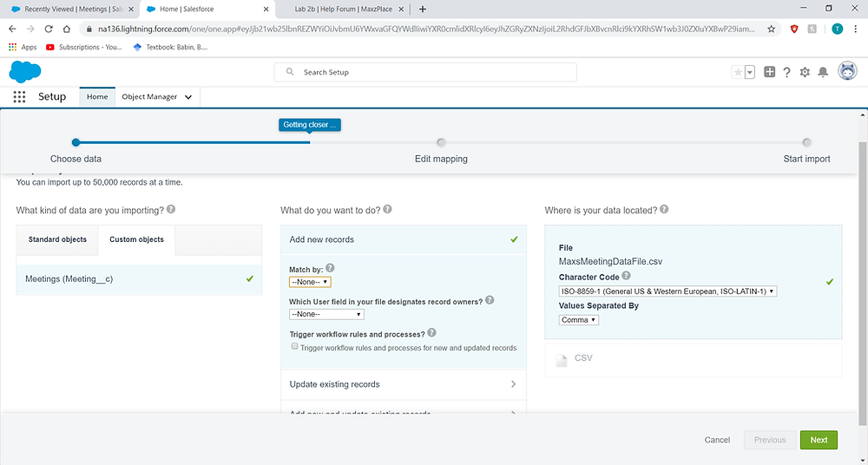Open the Character Code dropdown

[667, 291]
